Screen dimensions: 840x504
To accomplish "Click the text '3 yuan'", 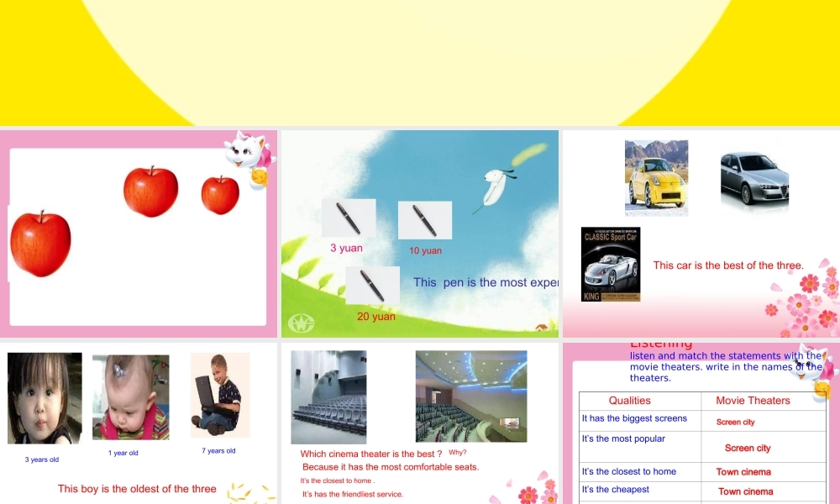I will tap(347, 248).
